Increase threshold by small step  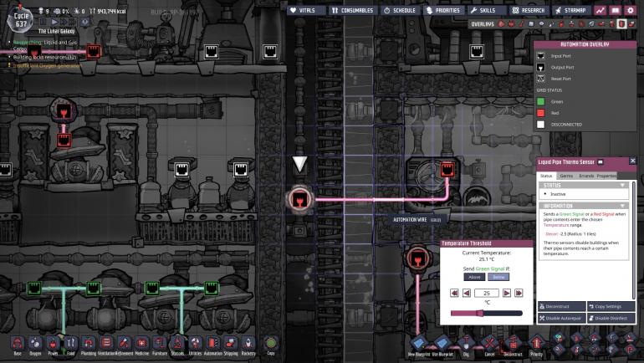[507, 293]
